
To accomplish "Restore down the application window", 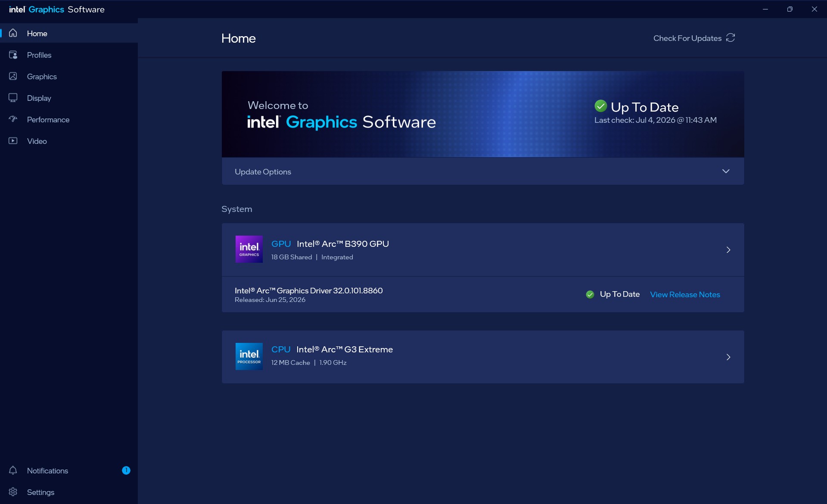I will click(x=790, y=9).
